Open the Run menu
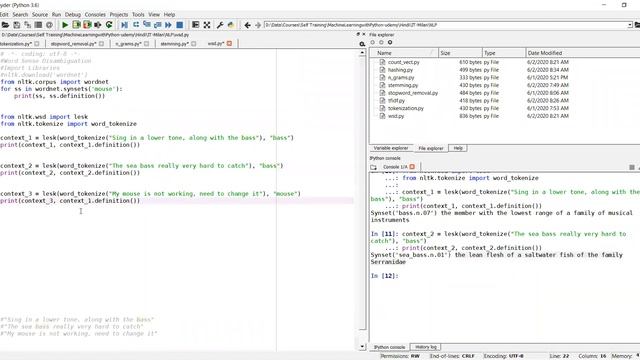This screenshot has width=640, height=360. 56,14
